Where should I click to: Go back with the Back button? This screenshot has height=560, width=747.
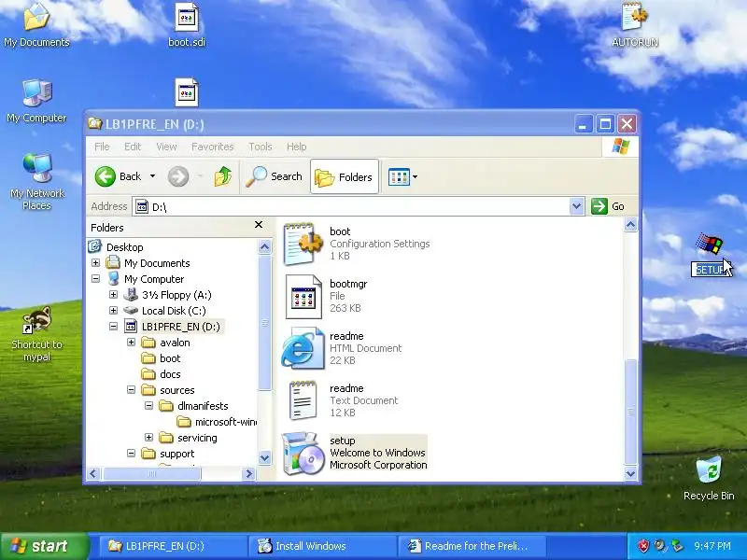point(119,176)
